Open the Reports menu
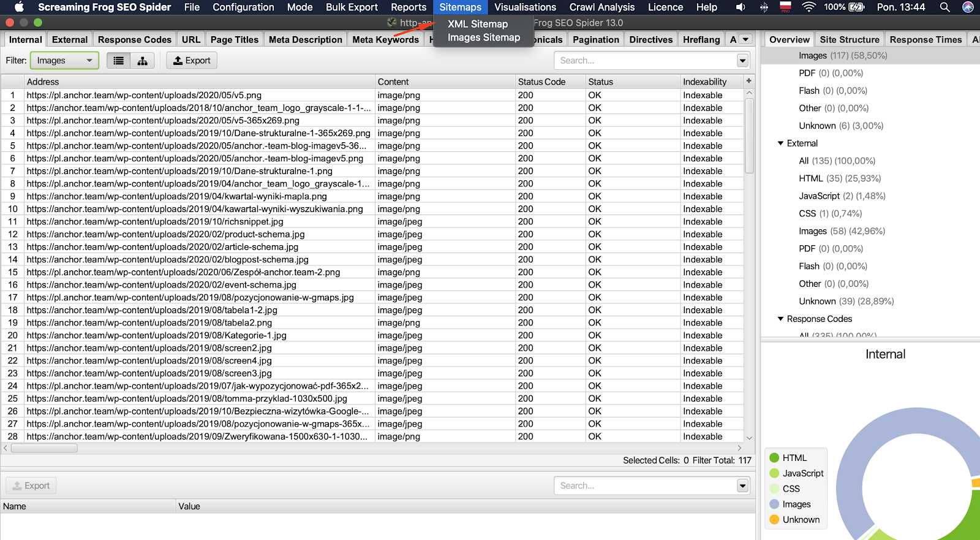This screenshot has height=540, width=980. 409,7
